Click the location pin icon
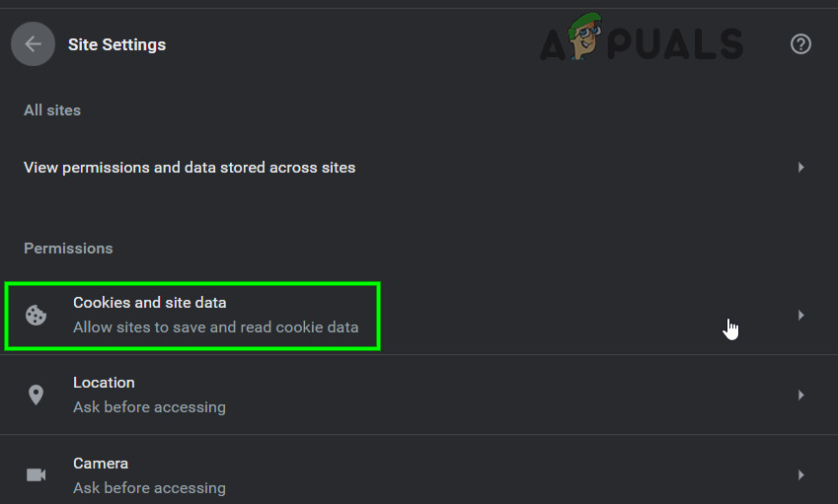The height and width of the screenshot is (504, 838). point(37,395)
